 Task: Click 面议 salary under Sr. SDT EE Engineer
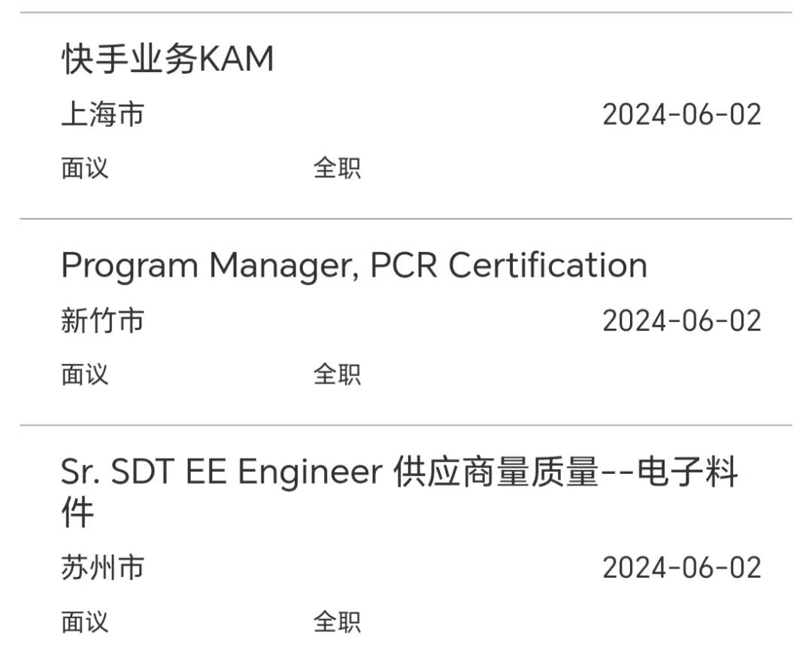pos(84,622)
